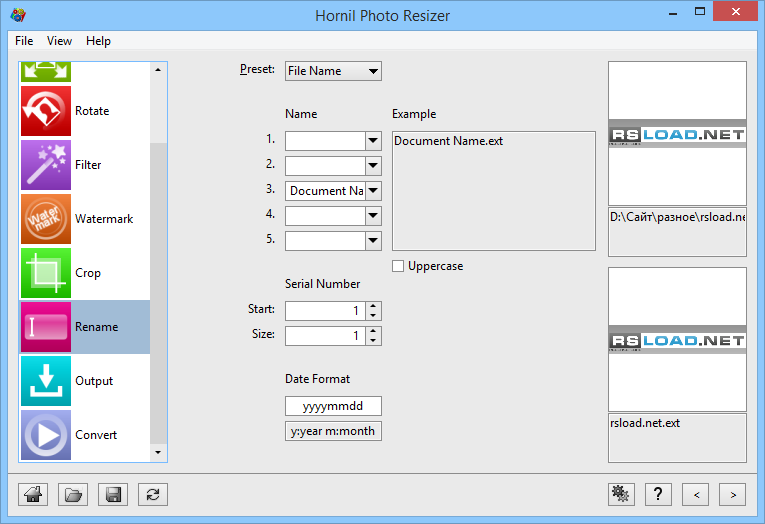Select the green Crop icon
The height and width of the screenshot is (524, 765).
[x=46, y=273]
